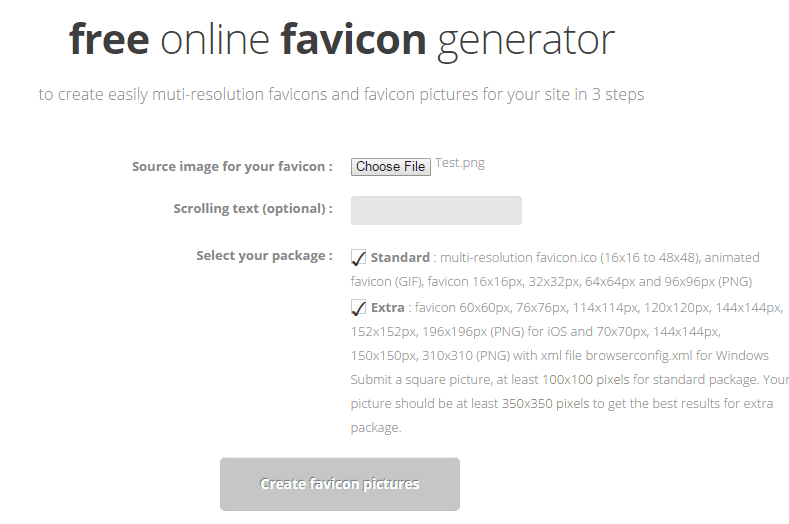Click the Submit a square picture note
Viewport: 789px width, 524px height.
(570, 403)
